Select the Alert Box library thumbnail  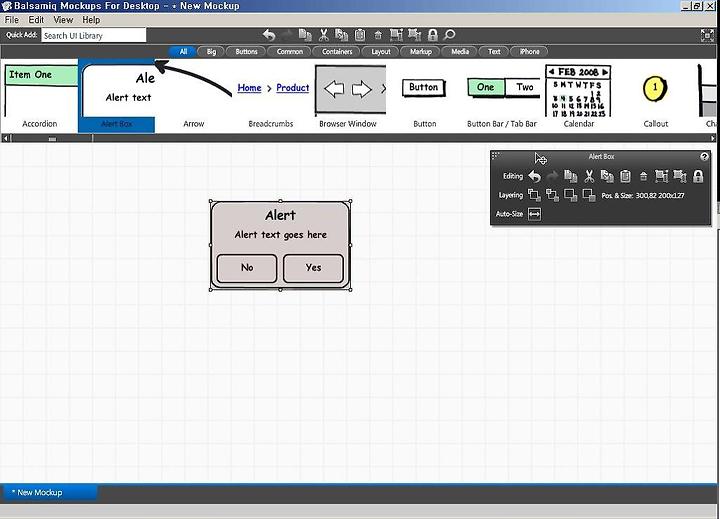117,96
